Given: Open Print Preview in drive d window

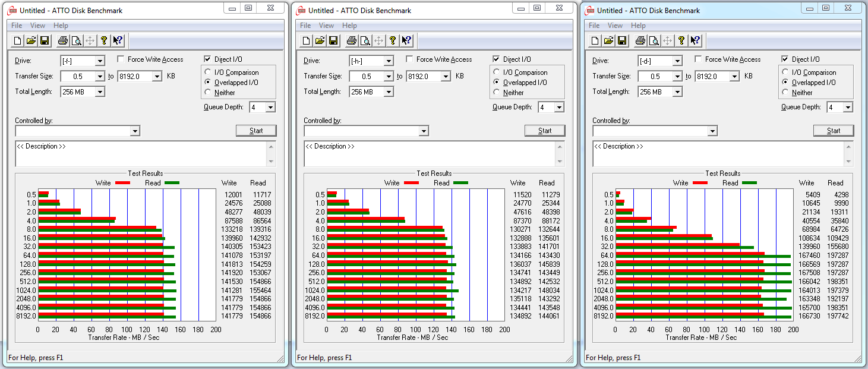Looking at the screenshot, I should 654,40.
